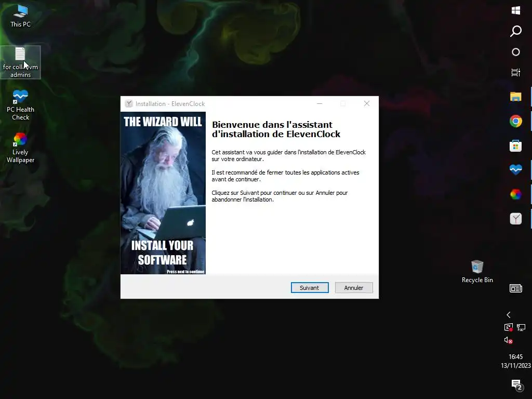Close the ElevenClock installer window
The height and width of the screenshot is (399, 532).
[x=367, y=103]
